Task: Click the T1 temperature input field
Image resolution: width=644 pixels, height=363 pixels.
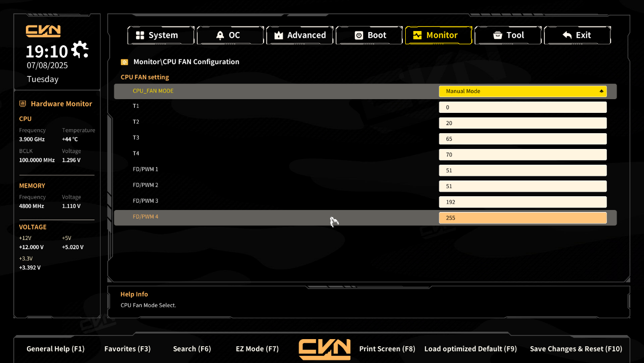Action: pos(523,107)
